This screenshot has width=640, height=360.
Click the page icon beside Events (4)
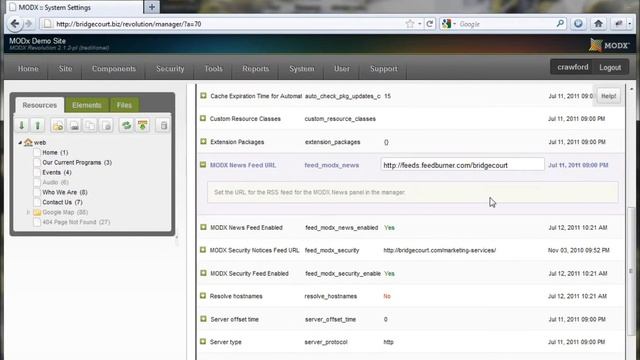coord(37,172)
